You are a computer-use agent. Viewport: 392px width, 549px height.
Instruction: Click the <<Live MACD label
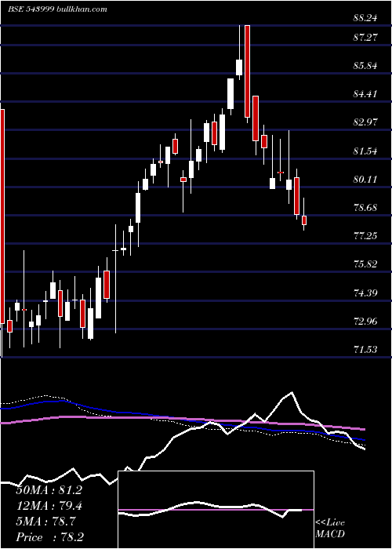[x=330, y=529]
